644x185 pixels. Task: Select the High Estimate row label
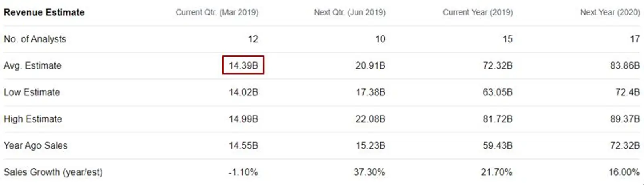coord(33,119)
